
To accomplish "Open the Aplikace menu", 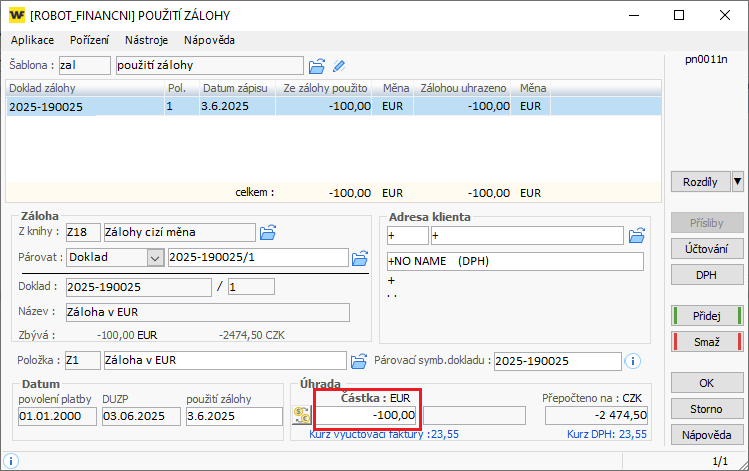I will (x=32, y=40).
